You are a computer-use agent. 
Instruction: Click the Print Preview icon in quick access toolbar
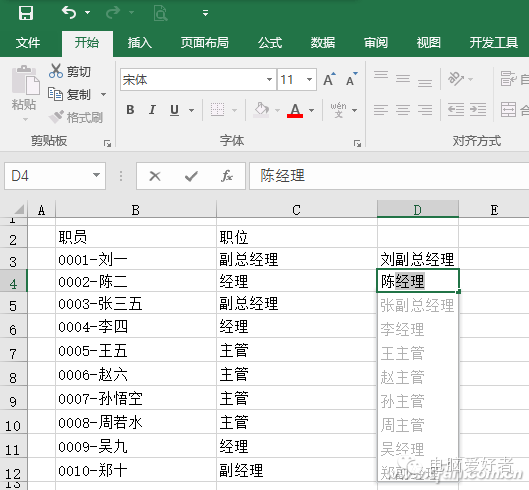pyautogui.click(x=160, y=13)
